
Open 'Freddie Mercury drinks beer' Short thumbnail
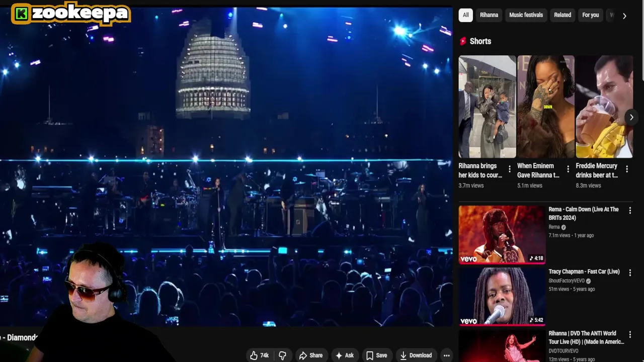604,107
